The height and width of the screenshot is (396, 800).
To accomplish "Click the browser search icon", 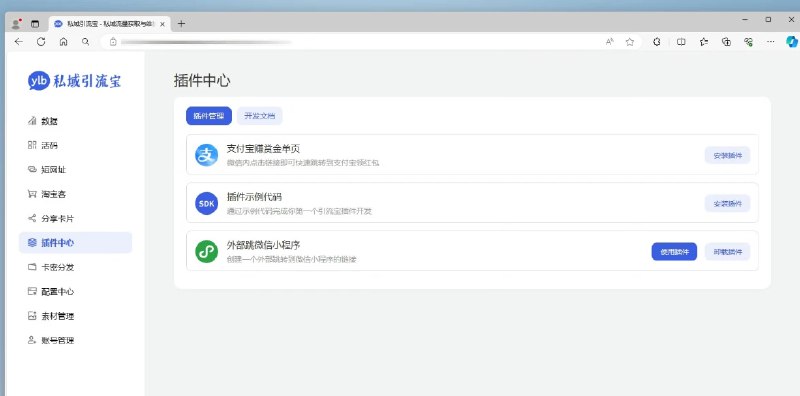I will 86,42.
